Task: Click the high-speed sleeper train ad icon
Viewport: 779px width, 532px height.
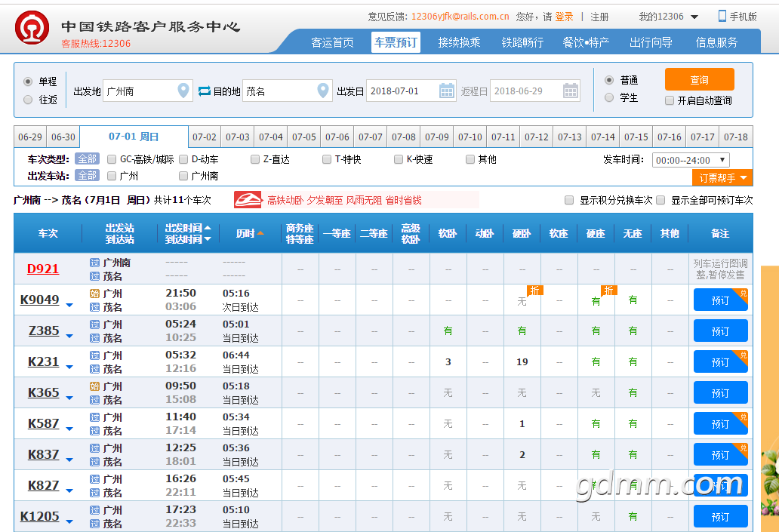Action: click(248, 200)
